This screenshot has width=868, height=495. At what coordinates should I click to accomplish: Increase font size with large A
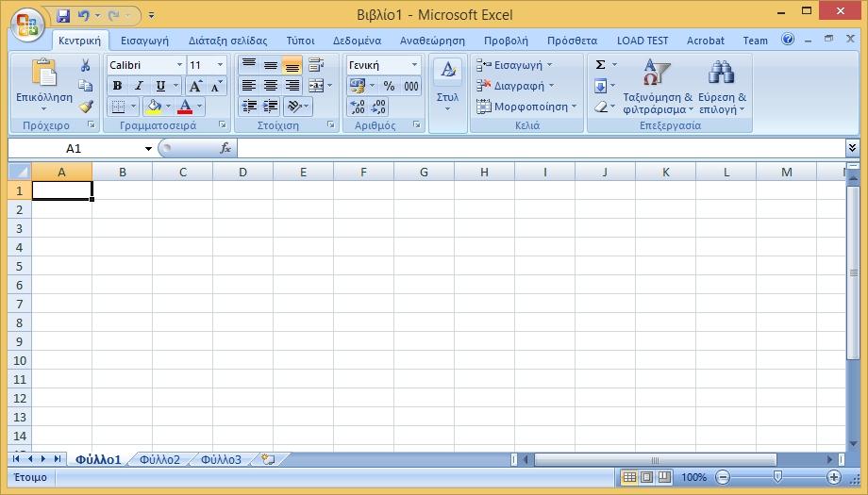click(x=195, y=86)
